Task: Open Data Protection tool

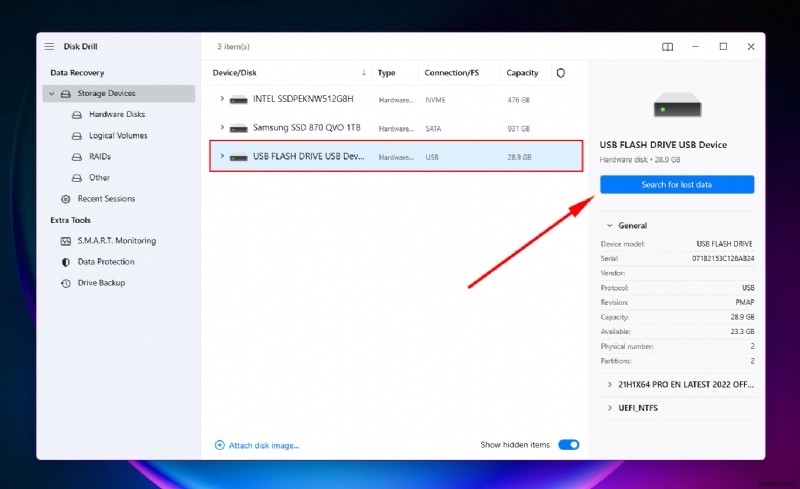Action: pos(106,261)
